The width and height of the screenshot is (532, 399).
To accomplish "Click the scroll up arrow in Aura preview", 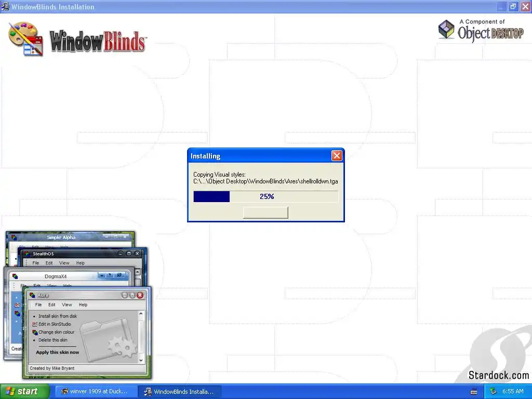I will click(141, 314).
